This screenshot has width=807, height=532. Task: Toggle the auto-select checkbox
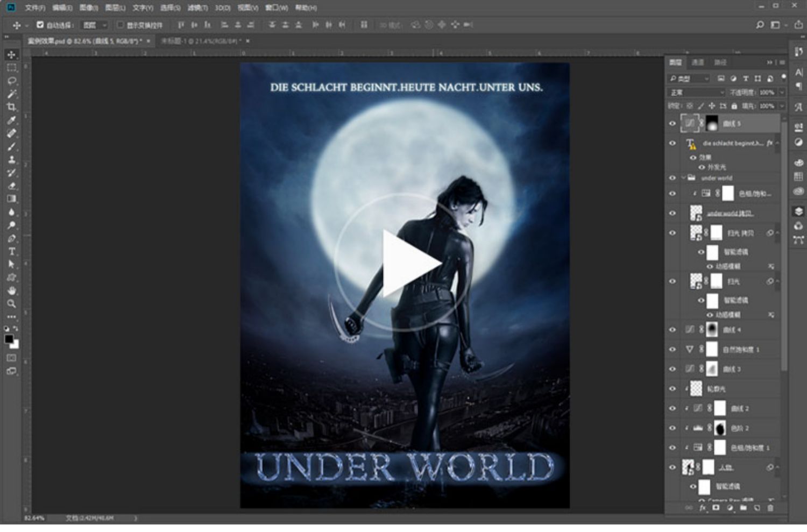tap(40, 25)
